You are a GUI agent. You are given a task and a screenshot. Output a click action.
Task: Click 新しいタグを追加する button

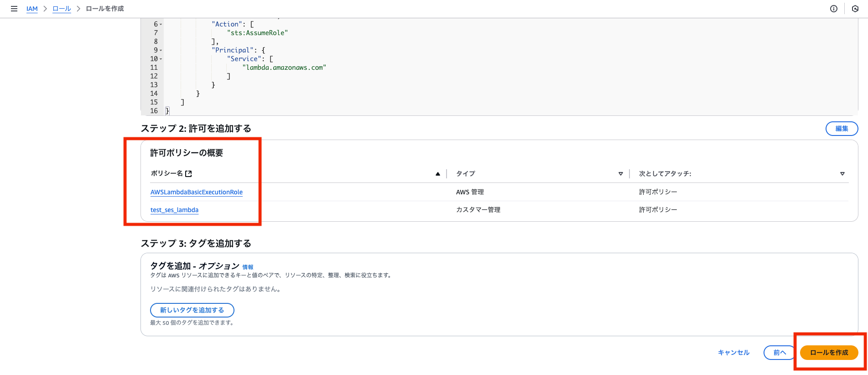click(x=192, y=310)
